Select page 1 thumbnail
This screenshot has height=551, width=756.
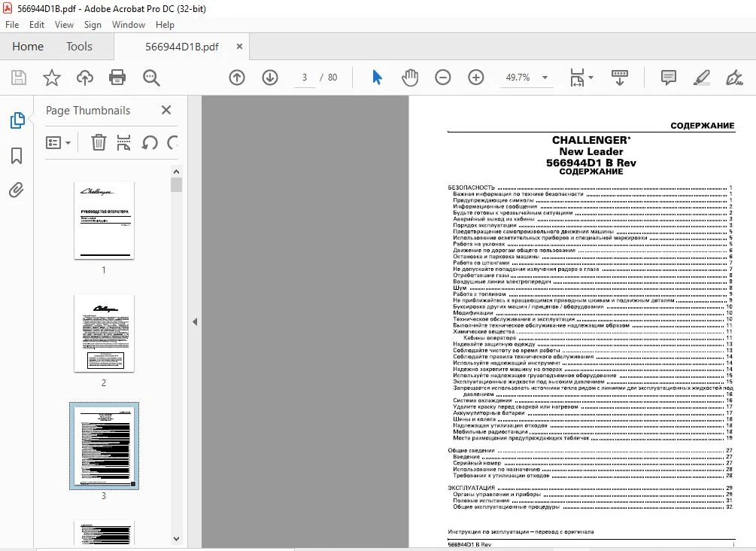pyautogui.click(x=104, y=221)
